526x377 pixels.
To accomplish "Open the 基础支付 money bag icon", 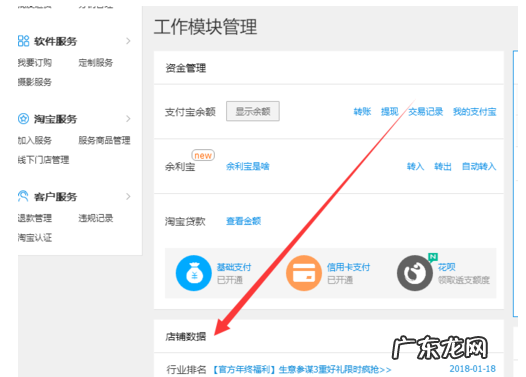I will coord(194,273).
